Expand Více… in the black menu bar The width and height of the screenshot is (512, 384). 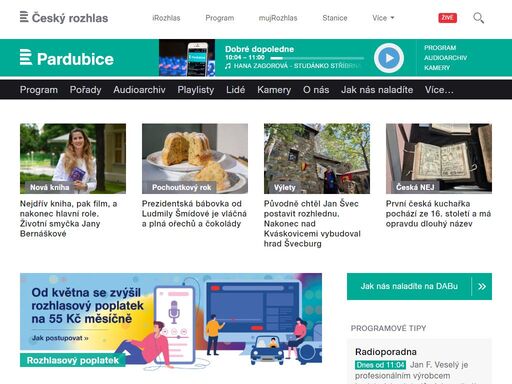point(439,90)
